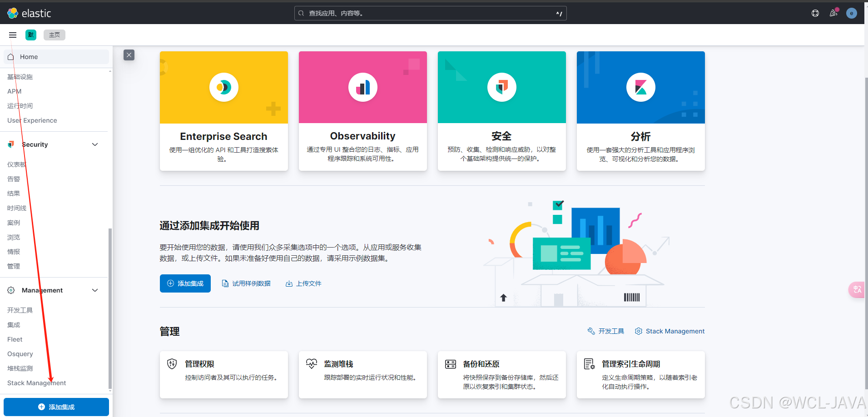Image resolution: width=868 pixels, height=417 pixels.
Task: Click the Kibana logo on 分析 card
Action: point(641,87)
